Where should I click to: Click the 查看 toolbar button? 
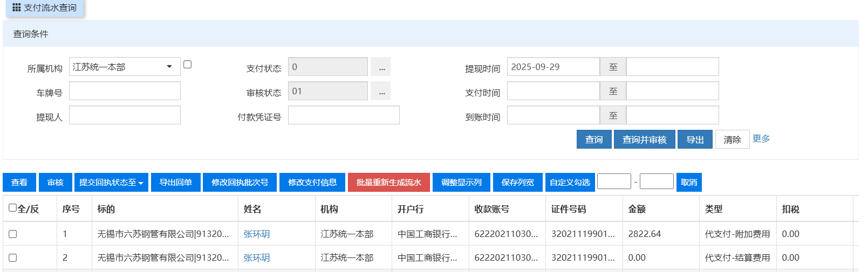tap(19, 183)
